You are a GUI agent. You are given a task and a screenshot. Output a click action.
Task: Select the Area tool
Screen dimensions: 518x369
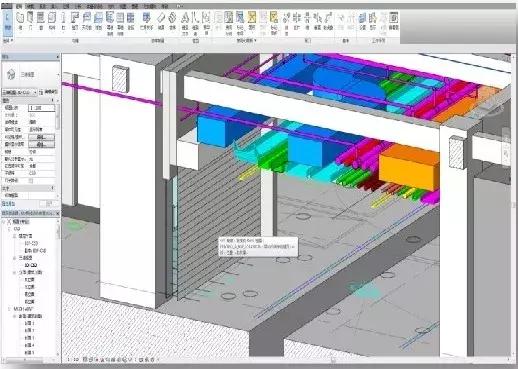pyautogui.click(x=252, y=21)
